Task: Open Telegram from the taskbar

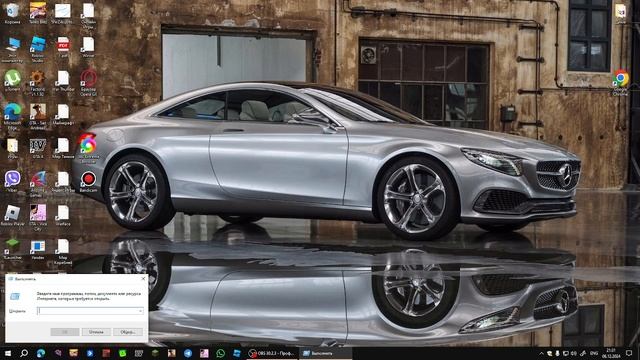Action: pyautogui.click(x=188, y=353)
